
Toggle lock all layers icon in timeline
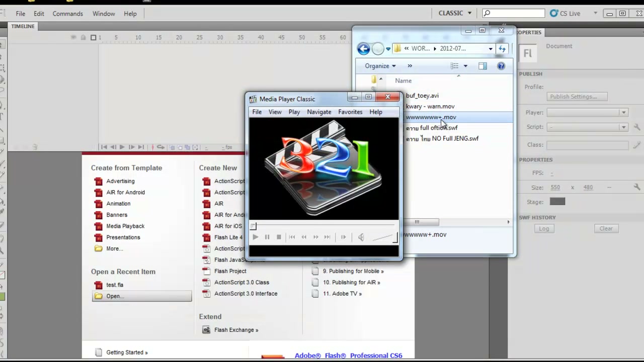click(x=83, y=37)
